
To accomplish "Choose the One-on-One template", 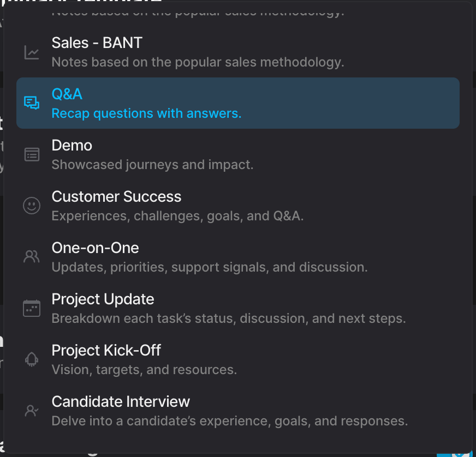I will pyautogui.click(x=96, y=248).
